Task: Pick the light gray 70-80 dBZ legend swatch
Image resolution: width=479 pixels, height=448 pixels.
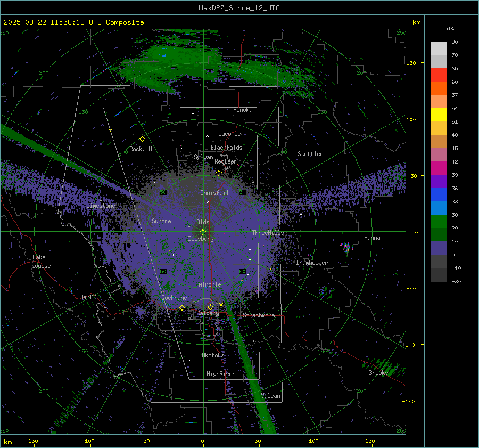Action: [439, 48]
